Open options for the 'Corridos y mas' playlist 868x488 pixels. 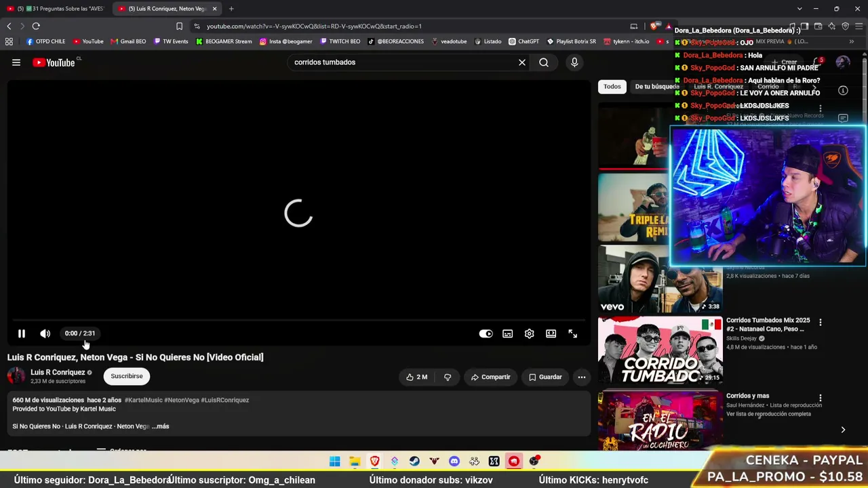[820, 399]
